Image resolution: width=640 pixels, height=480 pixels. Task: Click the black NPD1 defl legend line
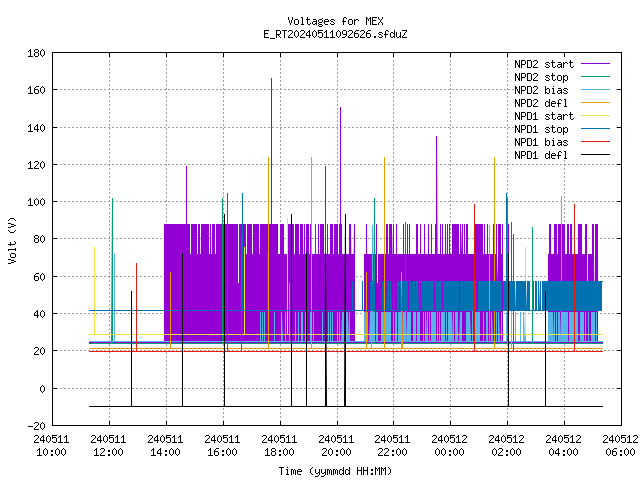click(596, 155)
